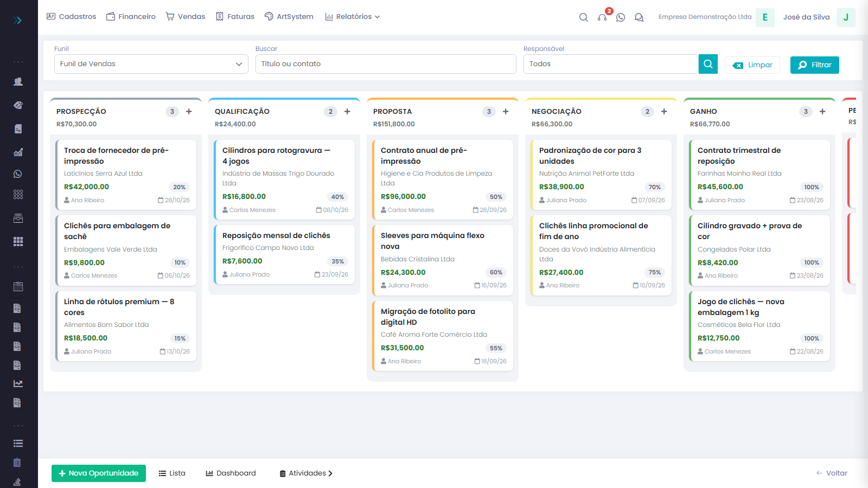Click the 55% probability badge
This screenshot has width=868, height=488.
496,348
